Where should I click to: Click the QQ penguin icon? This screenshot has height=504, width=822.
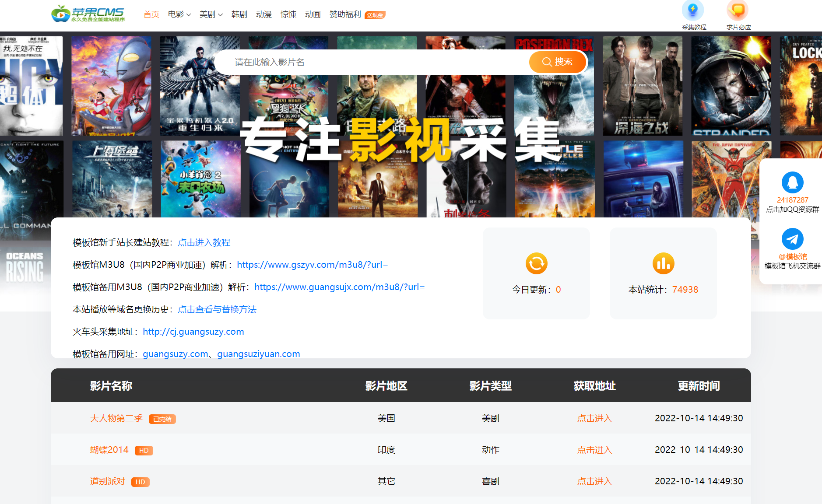tap(792, 182)
